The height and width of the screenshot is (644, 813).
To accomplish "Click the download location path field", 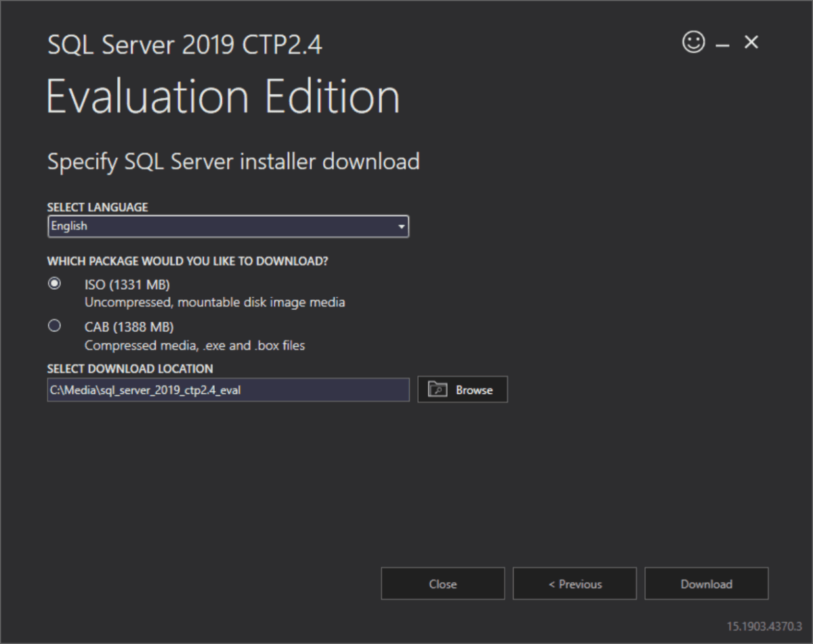I will 227,389.
